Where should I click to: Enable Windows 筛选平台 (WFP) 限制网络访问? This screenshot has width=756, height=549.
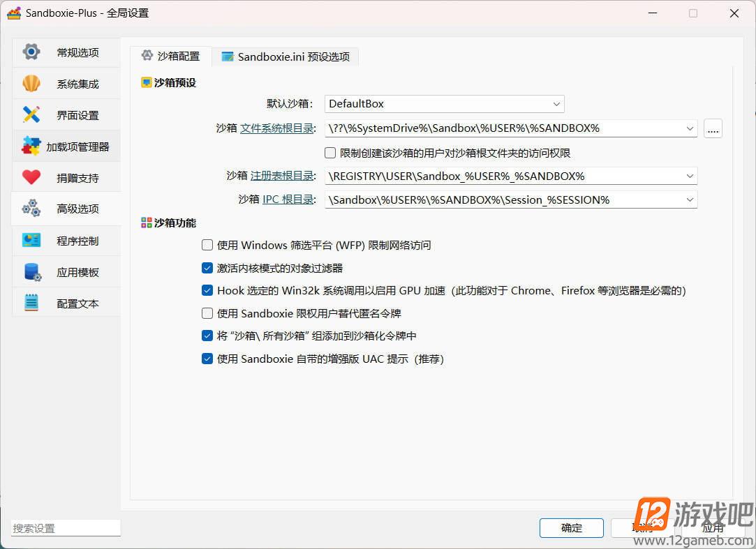tap(207, 245)
